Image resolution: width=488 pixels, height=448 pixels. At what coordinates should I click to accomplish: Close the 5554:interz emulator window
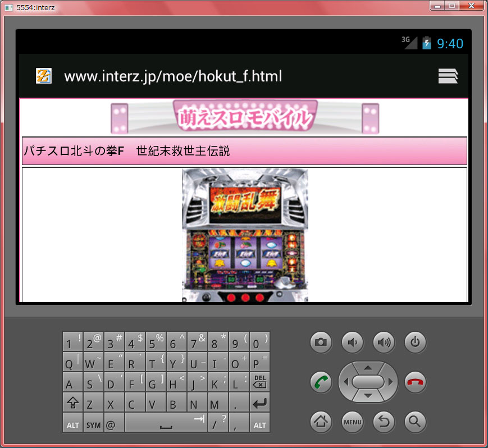point(471,6)
